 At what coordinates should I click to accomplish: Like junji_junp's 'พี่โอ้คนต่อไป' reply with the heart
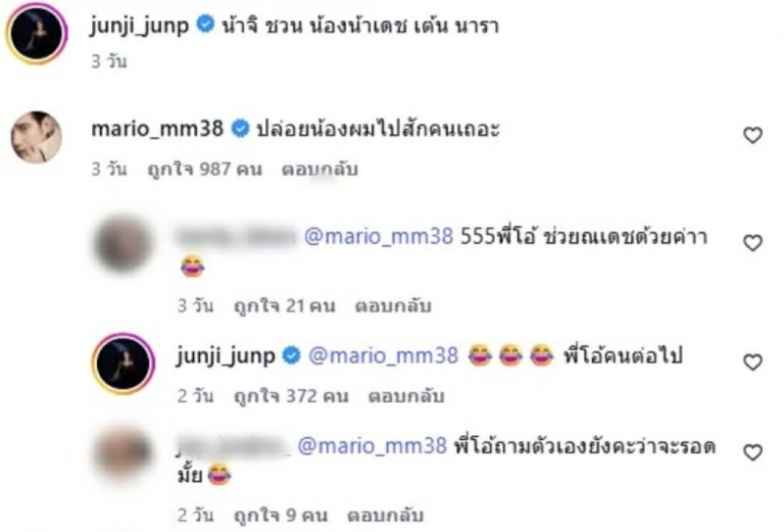point(753,362)
